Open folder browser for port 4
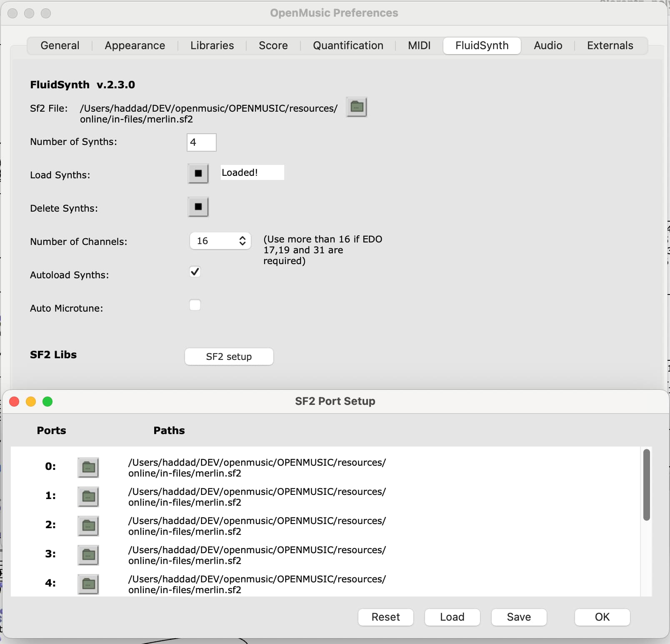 (x=88, y=584)
